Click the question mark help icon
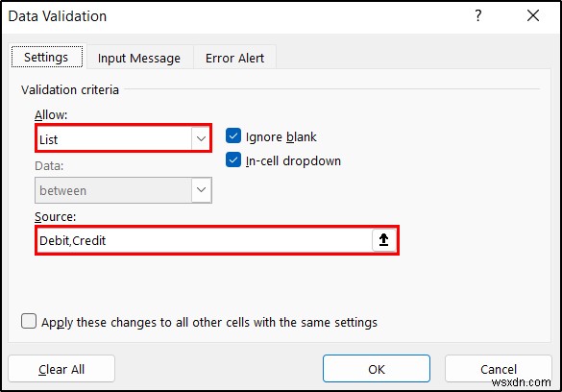The image size is (562, 392). [x=478, y=15]
